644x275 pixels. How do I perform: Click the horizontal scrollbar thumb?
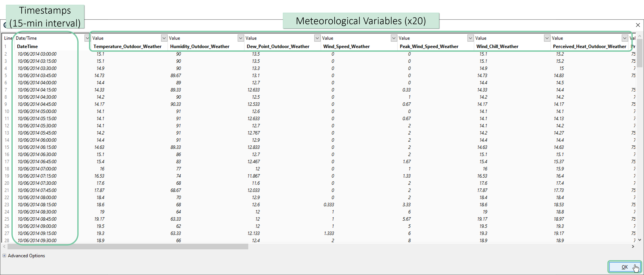click(x=128, y=246)
